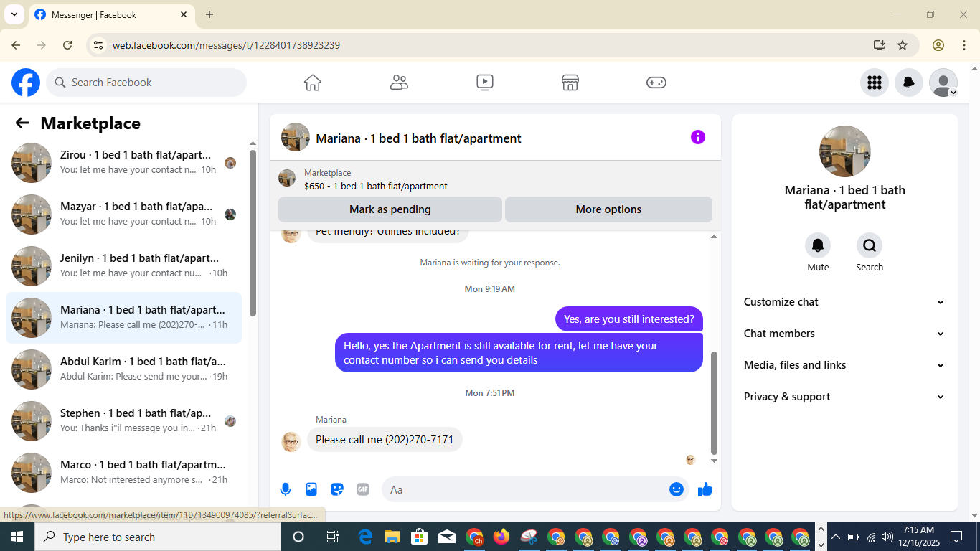The height and width of the screenshot is (551, 980).
Task: Open the tab search dropdown arrow
Action: coord(14,14)
